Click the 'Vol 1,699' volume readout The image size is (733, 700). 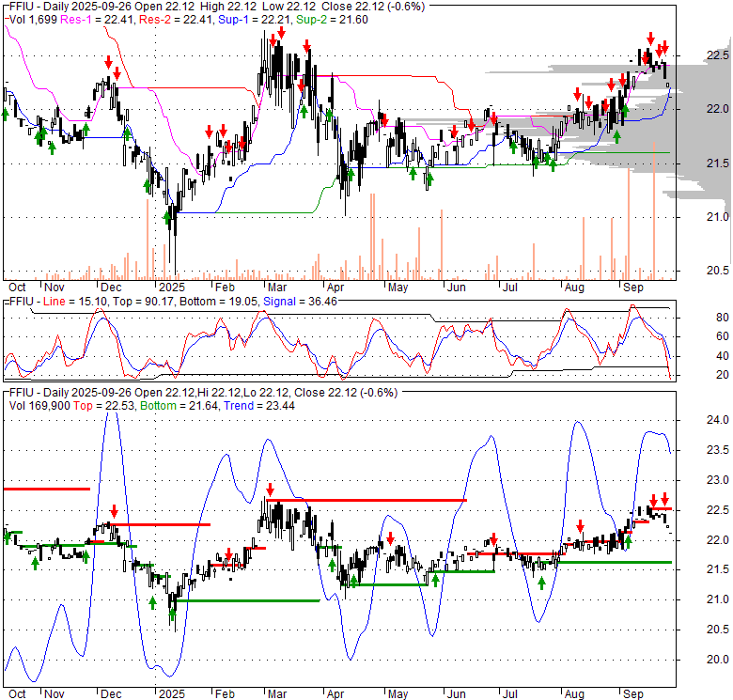click(33, 20)
